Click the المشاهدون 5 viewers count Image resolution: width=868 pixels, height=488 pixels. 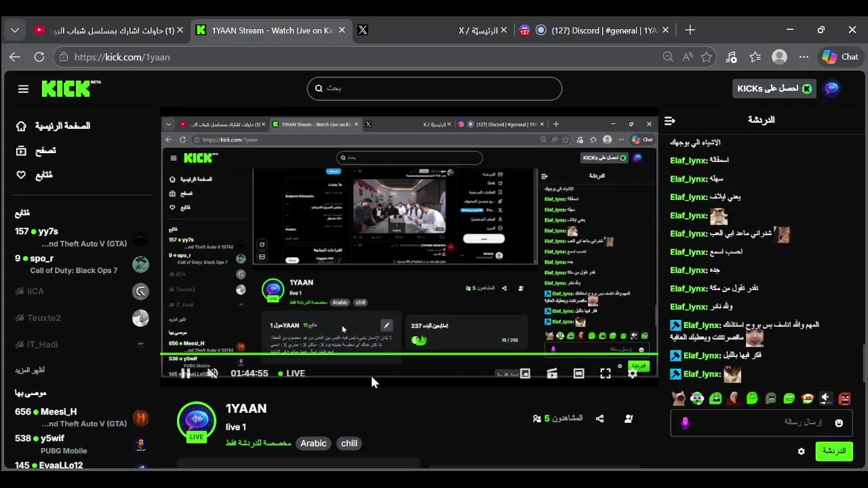557,419
